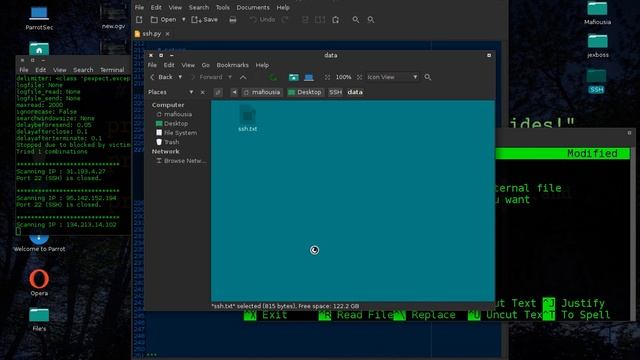Close the ssh.py tab

167,34
